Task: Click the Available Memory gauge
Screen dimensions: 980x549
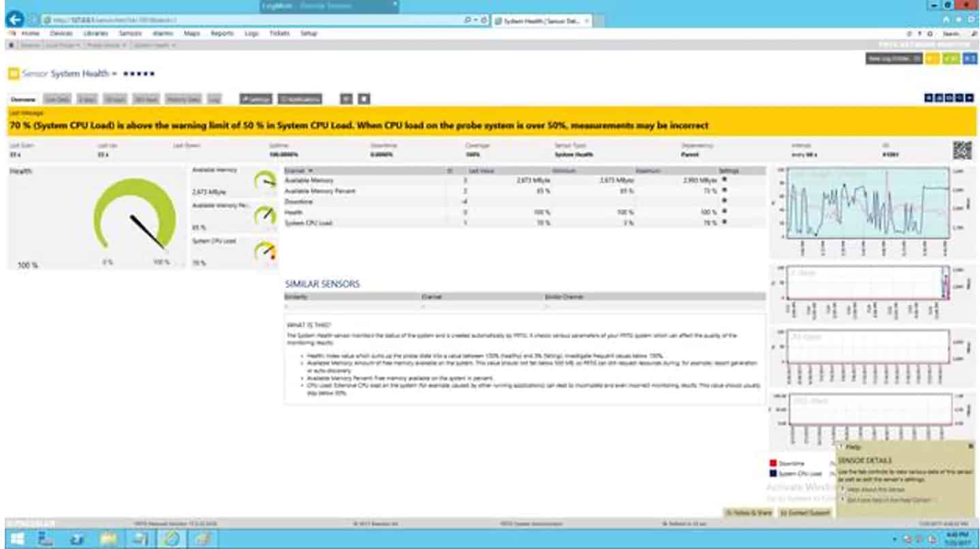Action: click(x=264, y=181)
